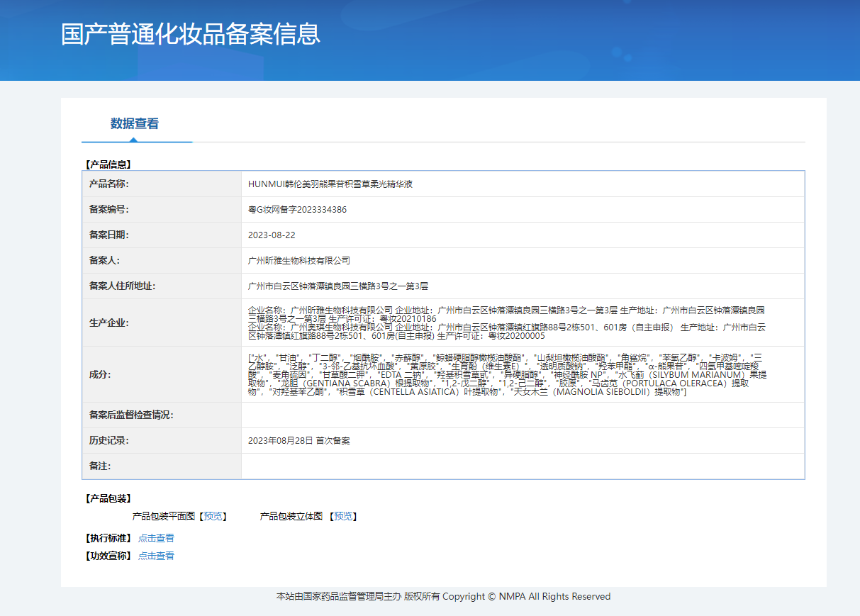Select filer 广州昕雅生物科技有限公司

pyautogui.click(x=299, y=261)
